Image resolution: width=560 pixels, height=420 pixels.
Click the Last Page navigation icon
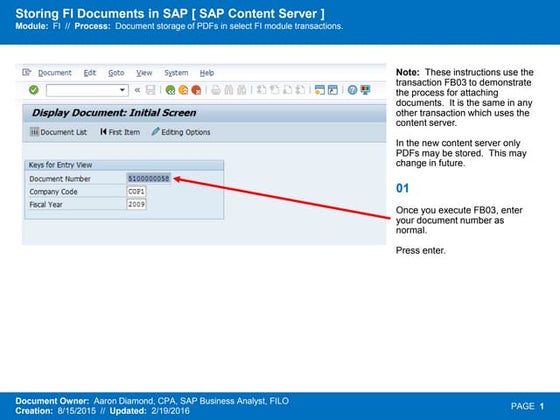[300, 90]
